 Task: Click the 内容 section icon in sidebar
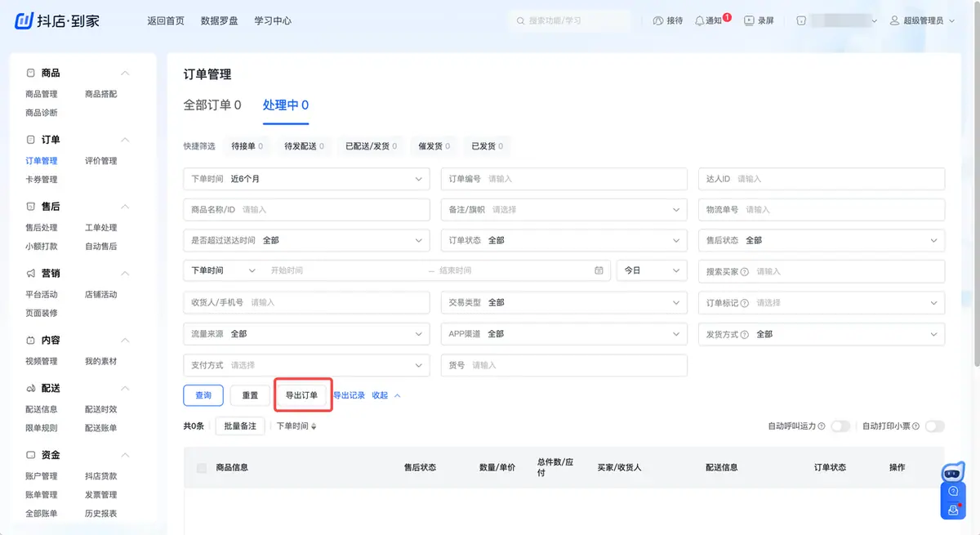tap(30, 340)
